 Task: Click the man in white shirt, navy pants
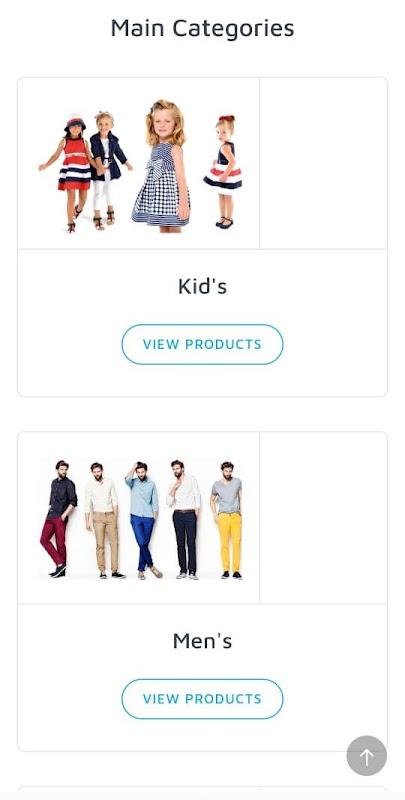(184, 520)
